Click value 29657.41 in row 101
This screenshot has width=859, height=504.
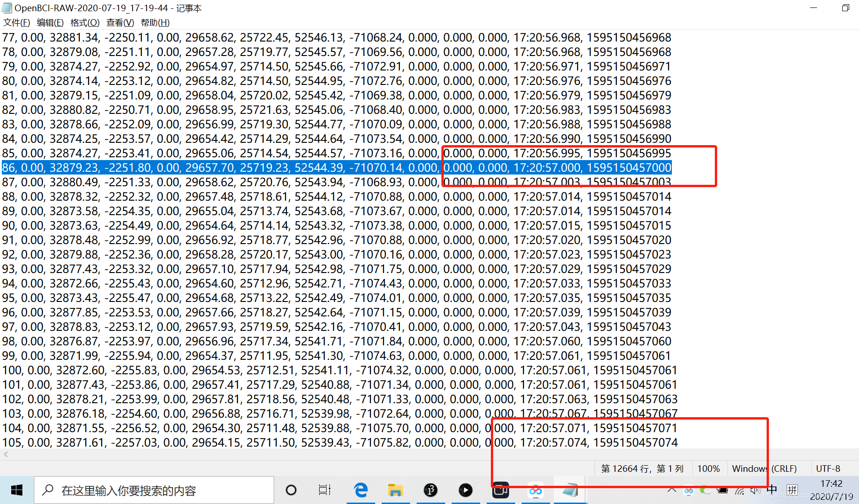click(216, 385)
